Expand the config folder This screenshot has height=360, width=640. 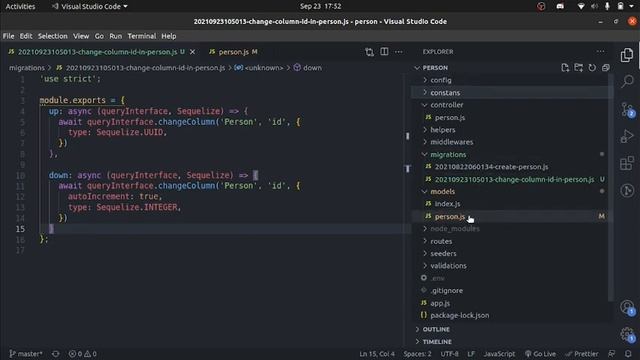441,80
